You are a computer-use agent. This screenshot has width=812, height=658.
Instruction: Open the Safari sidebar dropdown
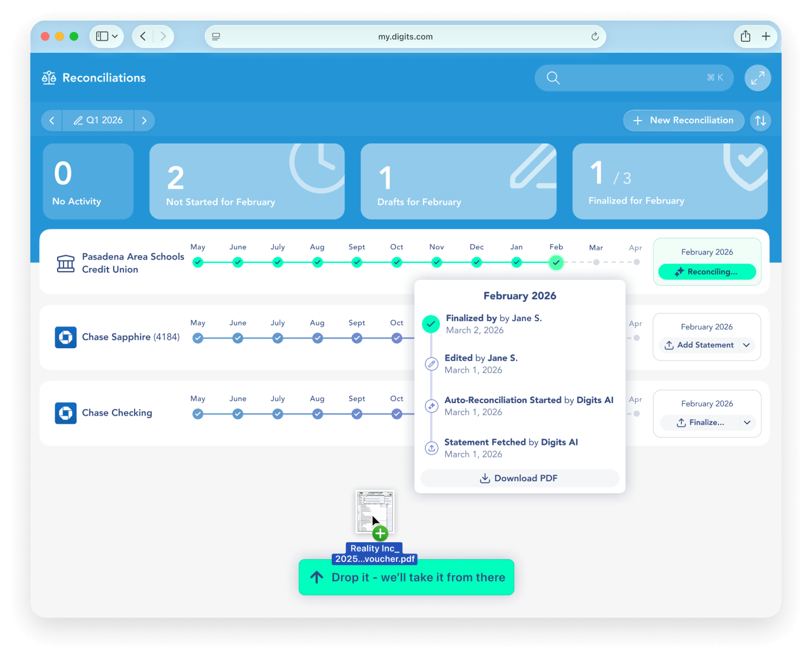point(106,36)
